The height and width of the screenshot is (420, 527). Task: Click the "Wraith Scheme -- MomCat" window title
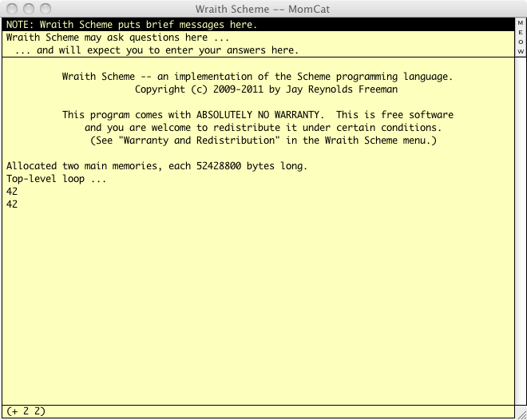click(x=263, y=9)
